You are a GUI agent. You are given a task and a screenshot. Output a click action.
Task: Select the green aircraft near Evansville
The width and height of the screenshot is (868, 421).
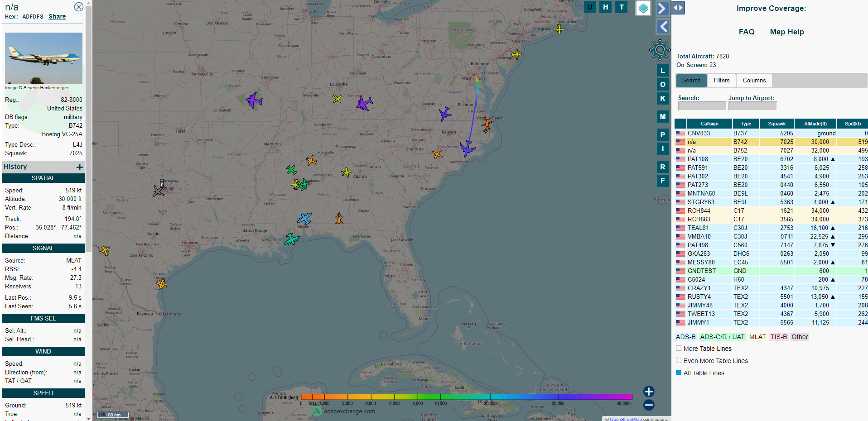click(x=337, y=98)
